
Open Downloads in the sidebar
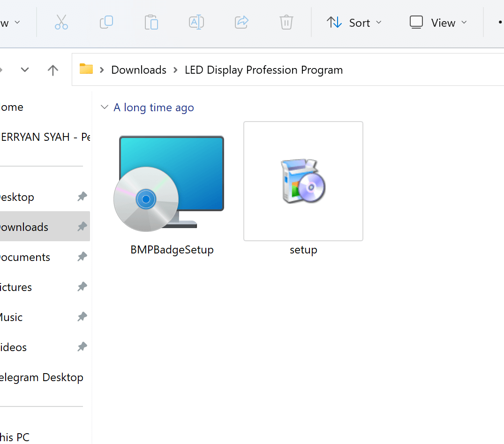click(24, 227)
